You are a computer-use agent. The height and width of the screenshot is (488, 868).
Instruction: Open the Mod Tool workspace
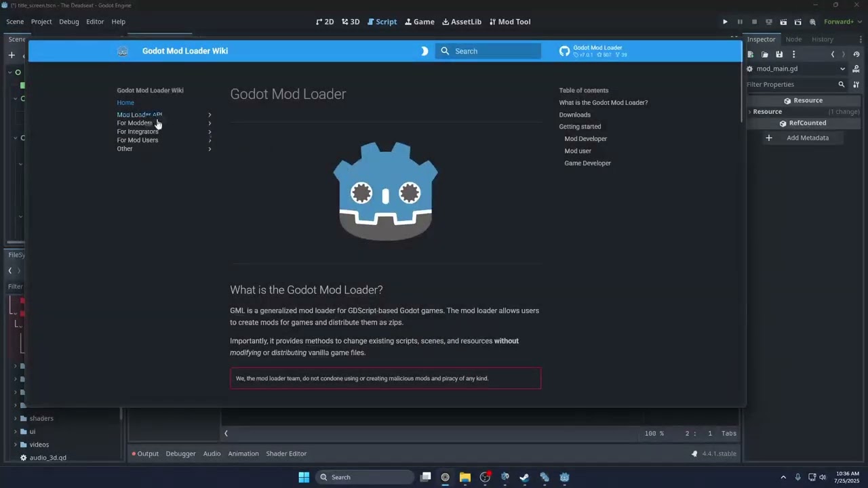(x=510, y=22)
